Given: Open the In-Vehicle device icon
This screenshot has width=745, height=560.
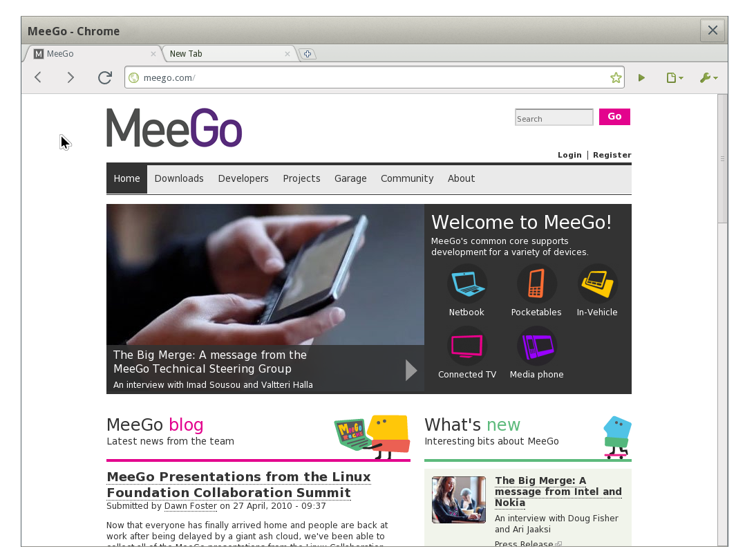Looking at the screenshot, I should [597, 283].
